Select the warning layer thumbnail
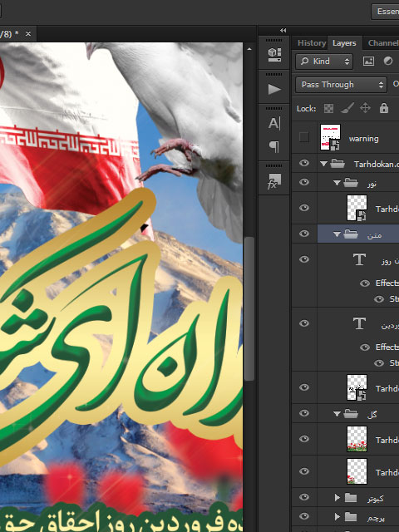The height and width of the screenshot is (532, 399). pyautogui.click(x=330, y=137)
